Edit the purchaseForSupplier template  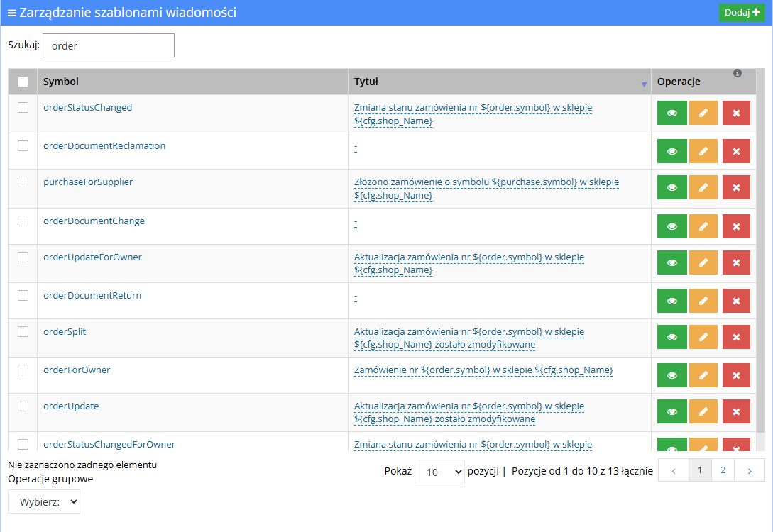(703, 187)
